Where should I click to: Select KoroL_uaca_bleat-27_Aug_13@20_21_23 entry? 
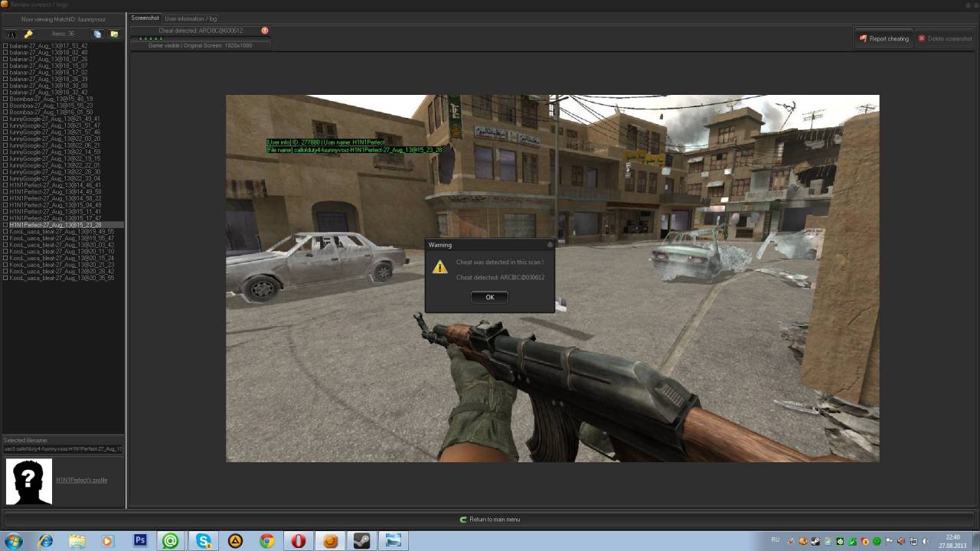[62, 265]
